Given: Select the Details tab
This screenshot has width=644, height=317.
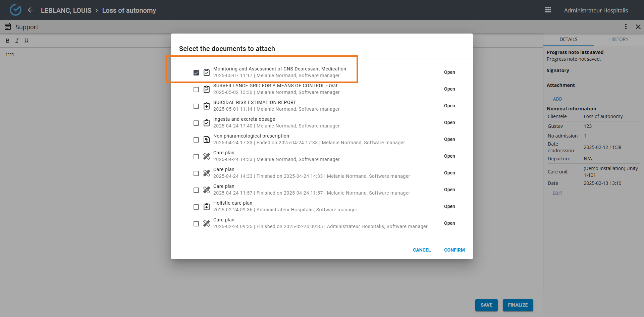Looking at the screenshot, I should 568,39.
